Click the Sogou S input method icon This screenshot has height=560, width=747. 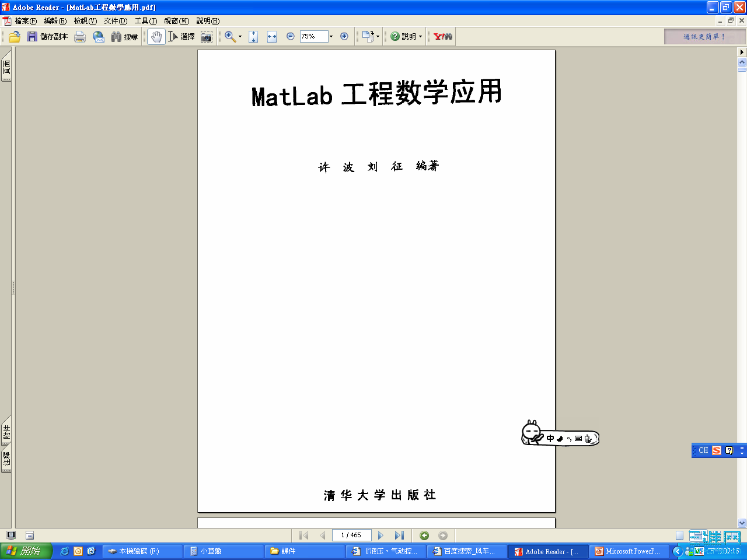click(717, 450)
